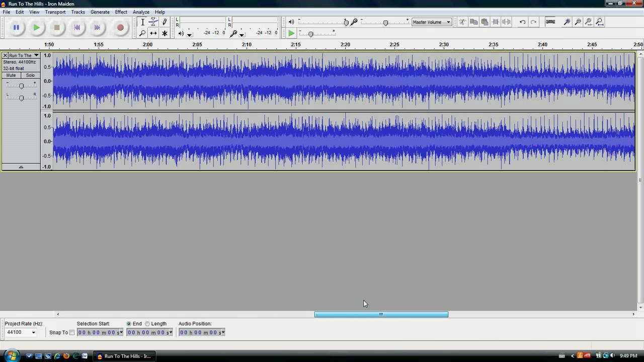This screenshot has width=644, height=362.
Task: Open the File menu
Action: pyautogui.click(x=7, y=12)
